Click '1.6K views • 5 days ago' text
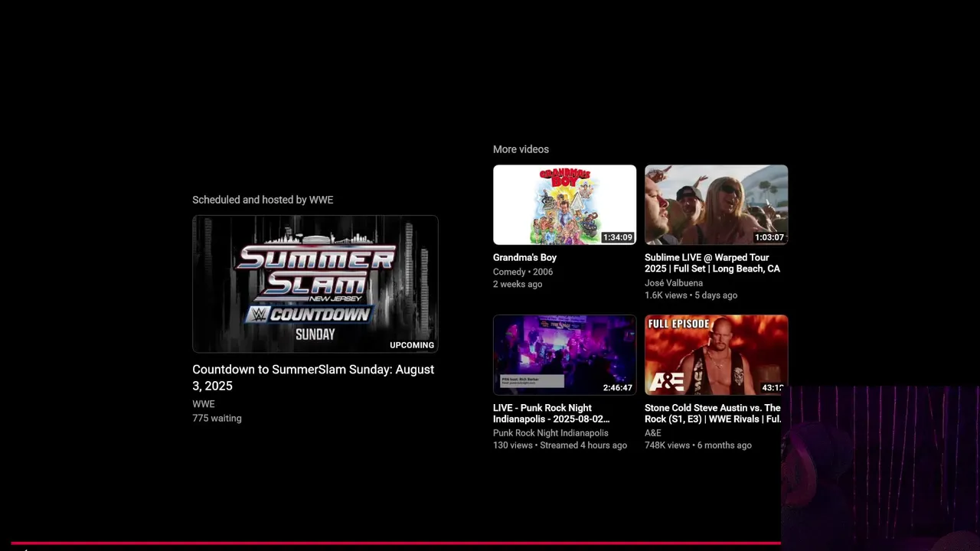The width and height of the screenshot is (980, 551). [x=691, y=295]
